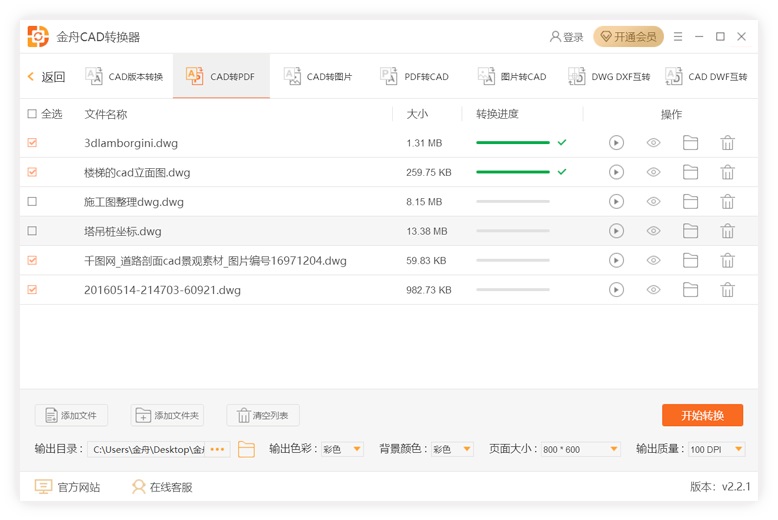Open folder icon for 施工图整理dwg.dwg
The image size is (778, 520).
click(x=690, y=201)
